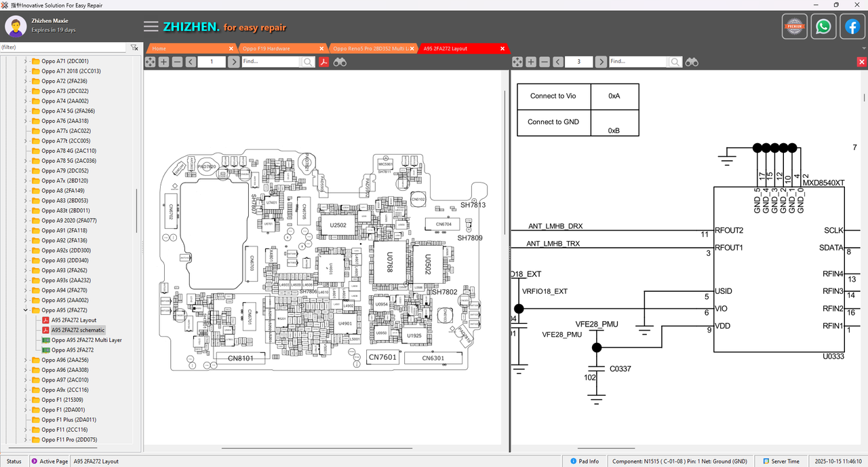The width and height of the screenshot is (868, 467).
Task: Click the binoculars icon in the schematic viewer
Action: coord(692,62)
